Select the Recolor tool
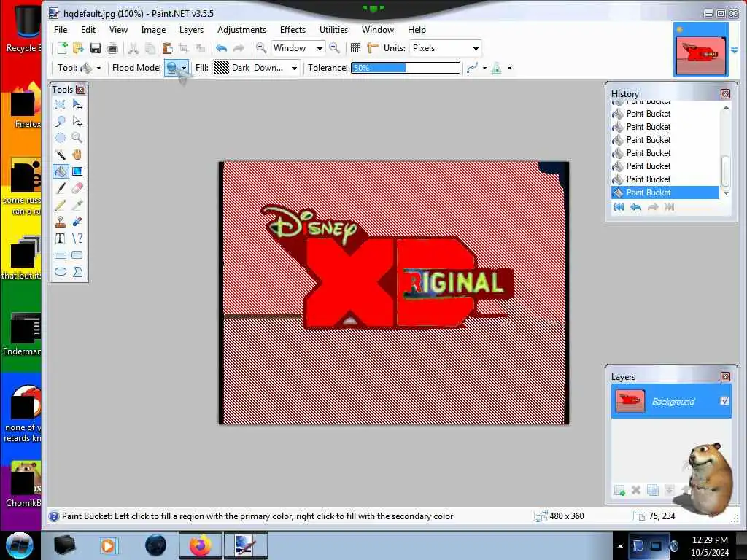747x560 pixels. 77,222
